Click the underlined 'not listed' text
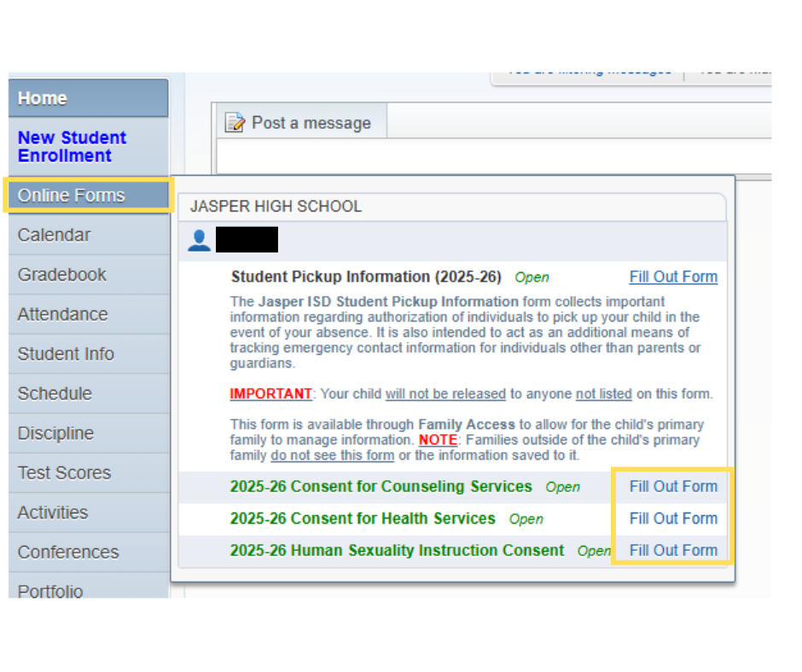Image resolution: width=802 pixels, height=672 pixels. pos(603,394)
